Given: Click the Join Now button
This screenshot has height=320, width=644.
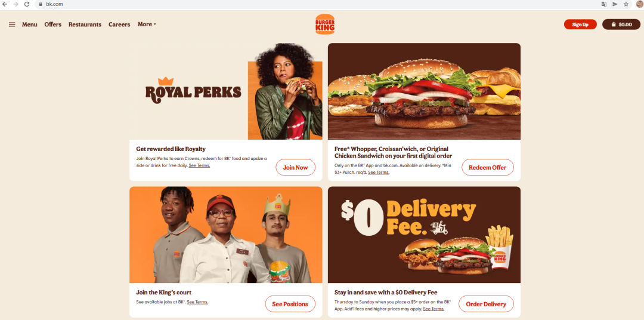Looking at the screenshot, I should (x=295, y=167).
